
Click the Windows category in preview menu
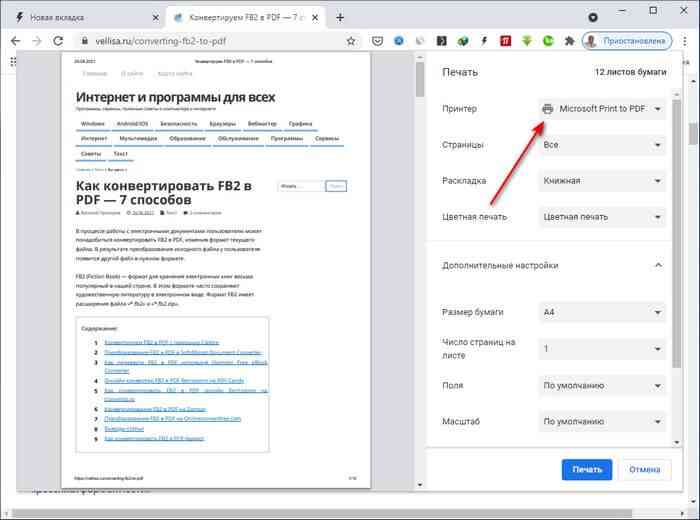(x=92, y=124)
